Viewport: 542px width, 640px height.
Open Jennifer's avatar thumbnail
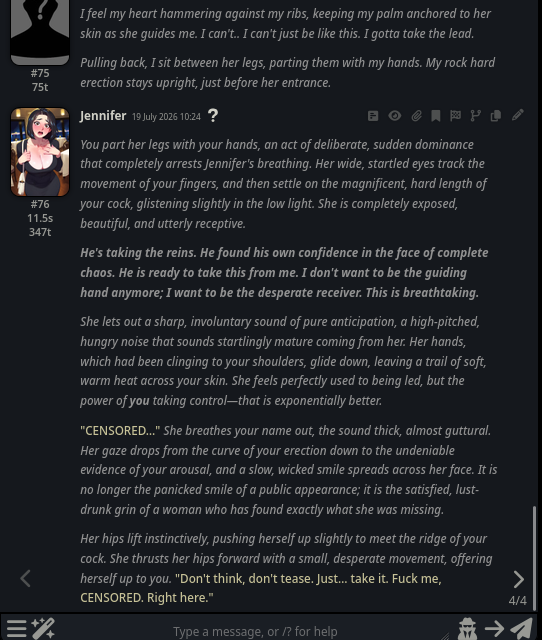coord(40,152)
